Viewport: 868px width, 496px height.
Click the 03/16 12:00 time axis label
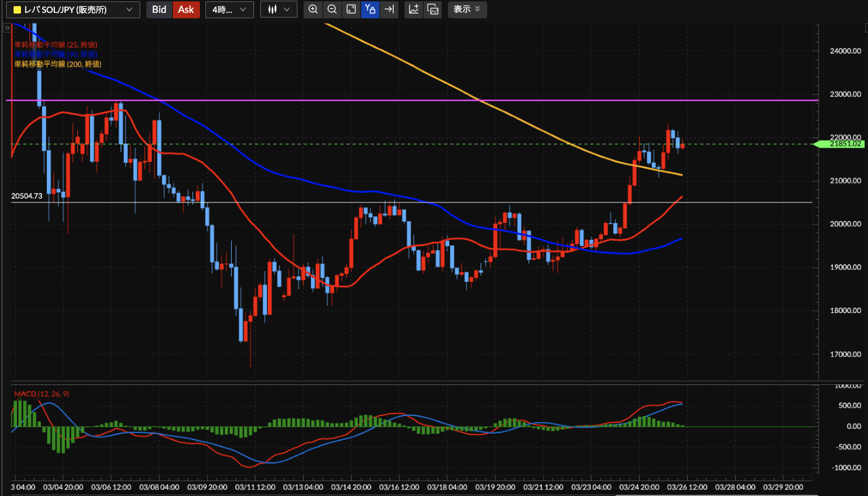point(399,487)
